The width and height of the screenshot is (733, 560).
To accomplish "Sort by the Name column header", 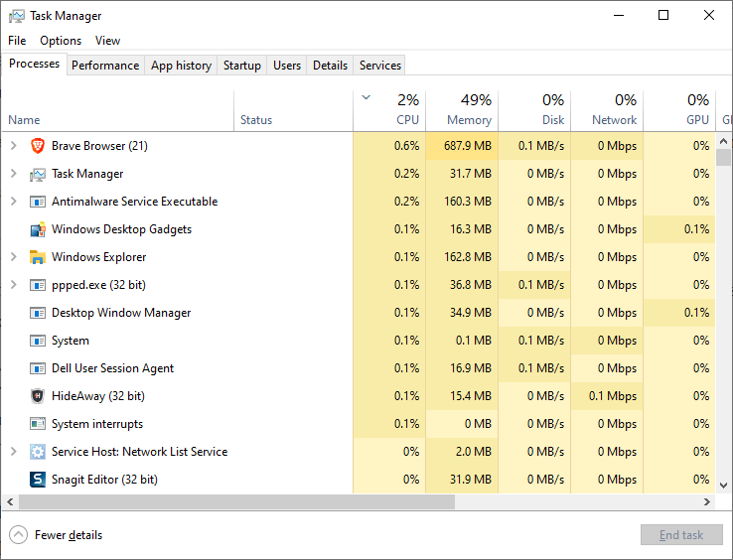I will [117, 111].
